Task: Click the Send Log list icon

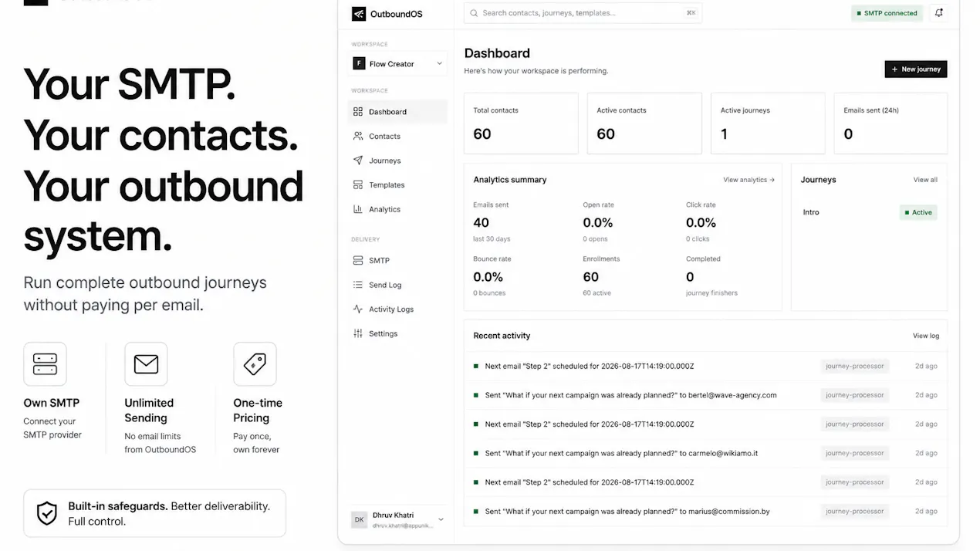Action: pos(358,285)
